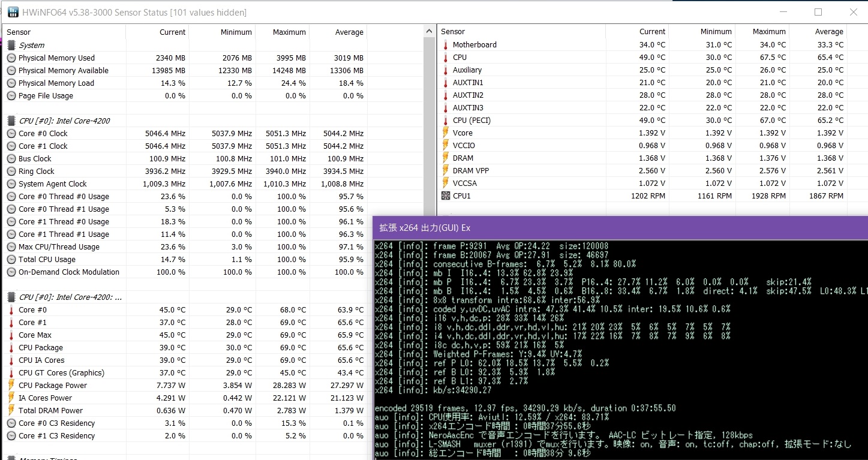Click the left panel vertical scrollbar track

coord(430,126)
